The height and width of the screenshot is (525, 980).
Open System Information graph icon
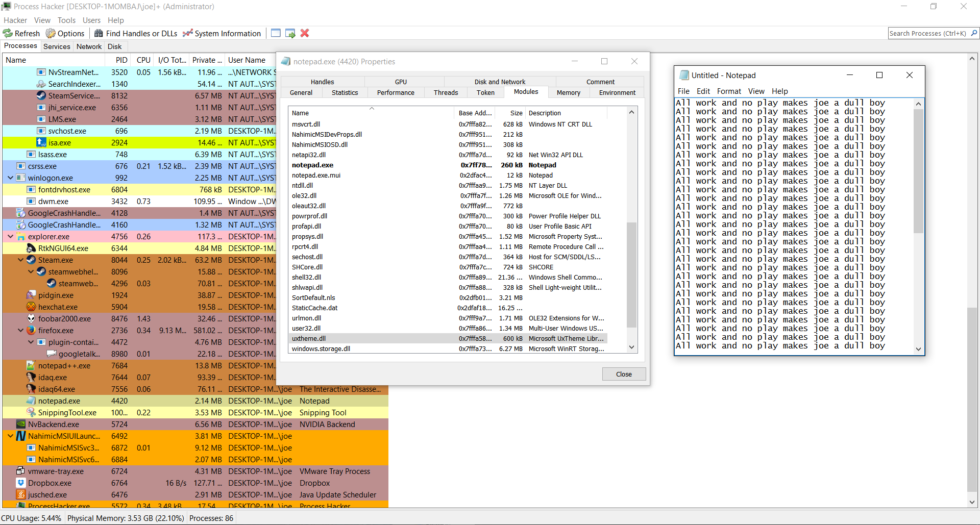coord(187,33)
